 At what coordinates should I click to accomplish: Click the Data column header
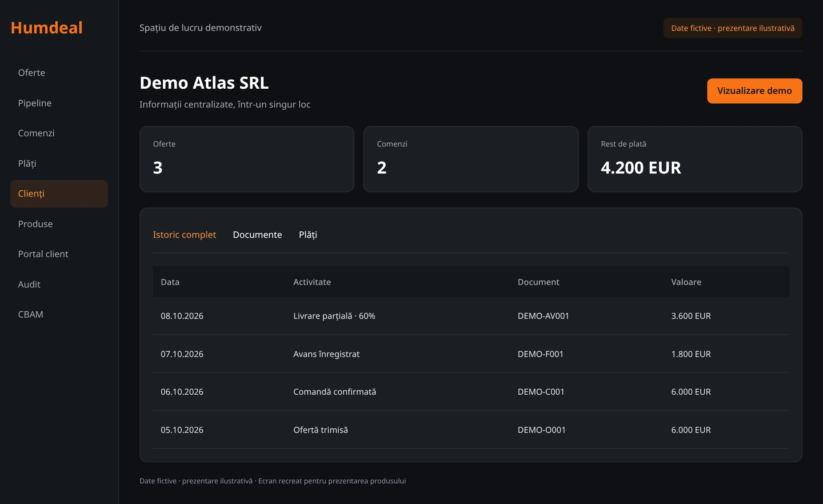coord(170,282)
